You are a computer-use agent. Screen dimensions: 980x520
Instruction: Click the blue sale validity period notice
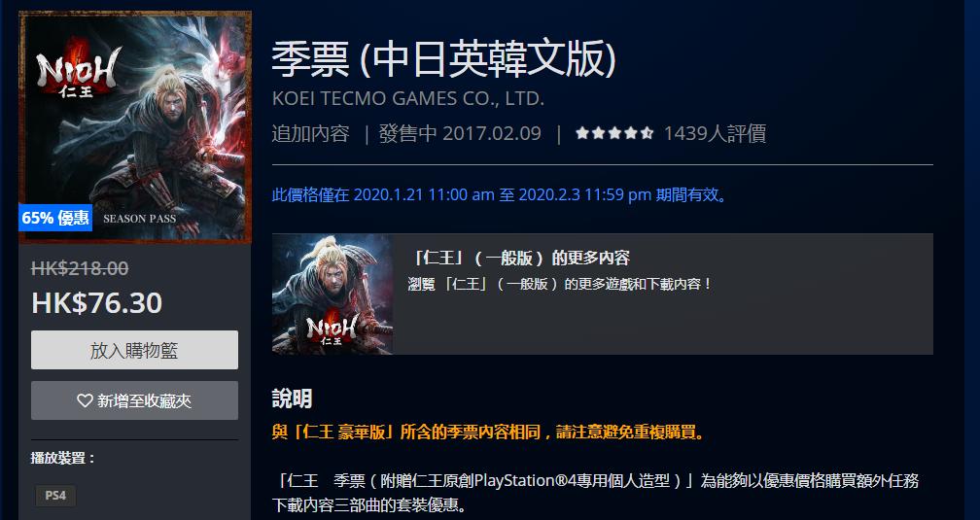tap(501, 195)
